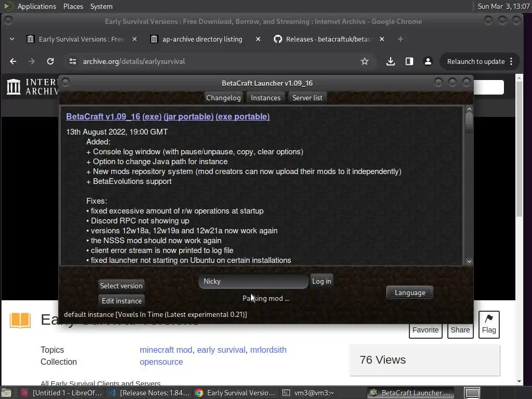The height and width of the screenshot is (399, 532).
Task: Click the Edit instance button
Action: [x=122, y=301]
